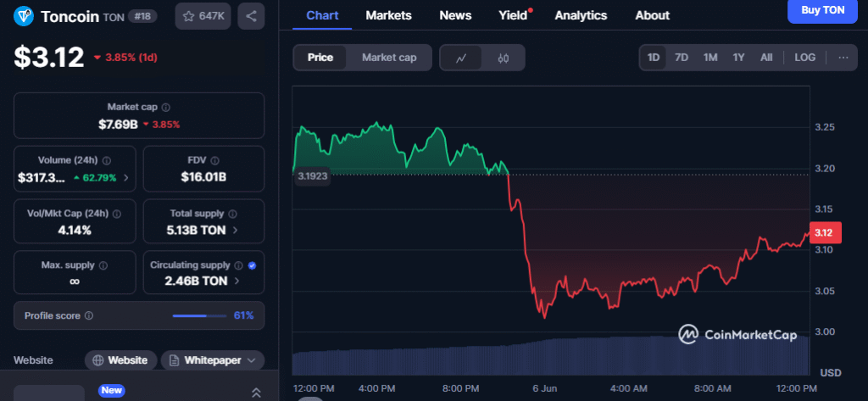Switch to line chart view icon
Viewport: 868px width, 401px height.
[x=460, y=58]
